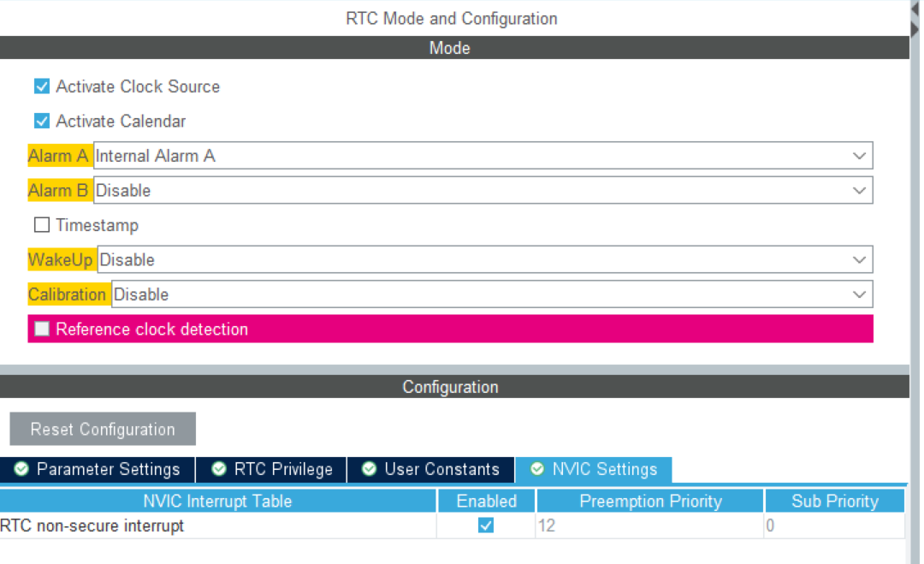Enable Reference clock detection
Viewport: 924px width, 564px height.
pyautogui.click(x=41, y=329)
